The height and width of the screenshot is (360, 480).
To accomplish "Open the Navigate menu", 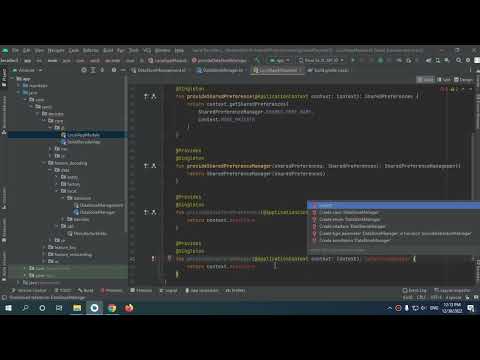I will 56,51.
